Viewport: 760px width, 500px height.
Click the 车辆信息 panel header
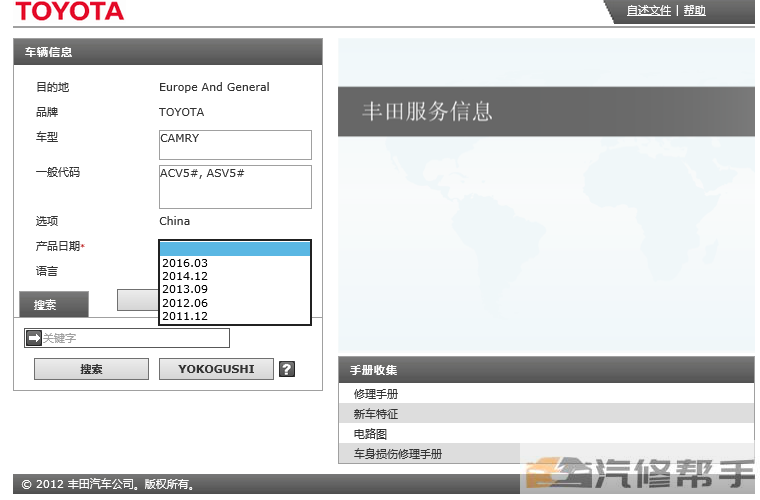tap(168, 52)
